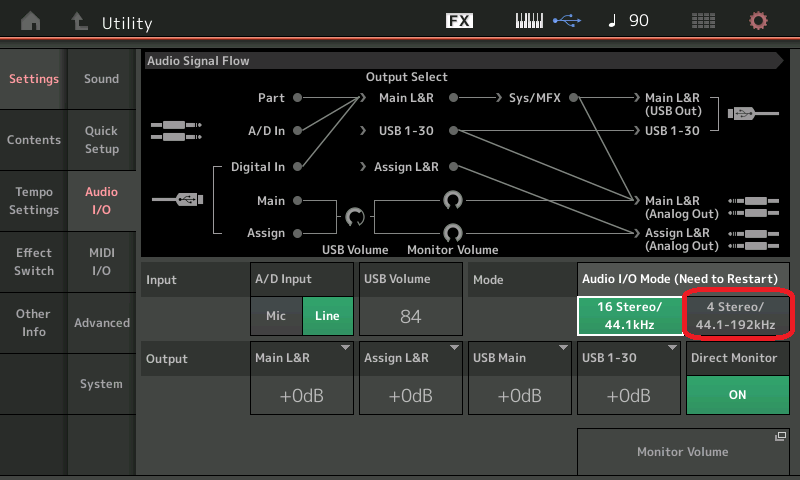The height and width of the screenshot is (480, 800).
Task: Set A/D Input to Line
Action: coord(327,316)
